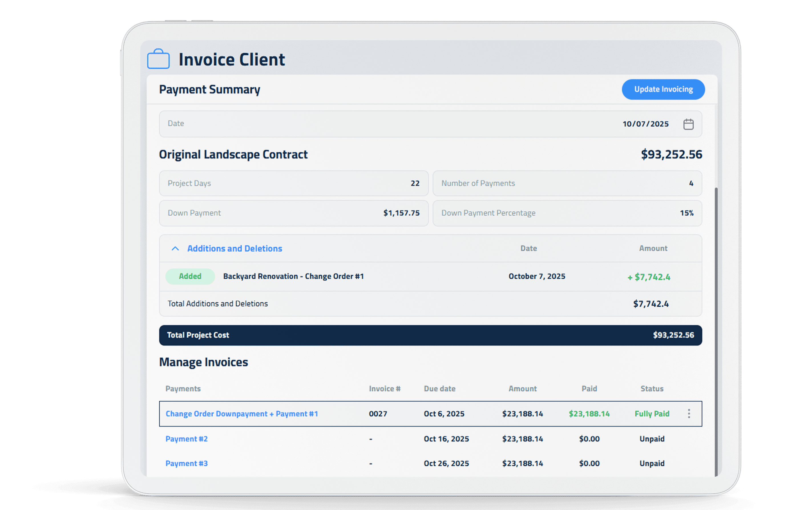
Task: Collapse the Additions and Deletions chevron
Action: pyautogui.click(x=175, y=248)
